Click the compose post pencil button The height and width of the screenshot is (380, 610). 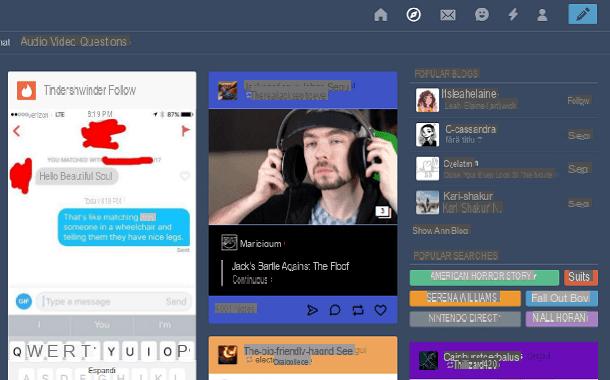tap(582, 14)
